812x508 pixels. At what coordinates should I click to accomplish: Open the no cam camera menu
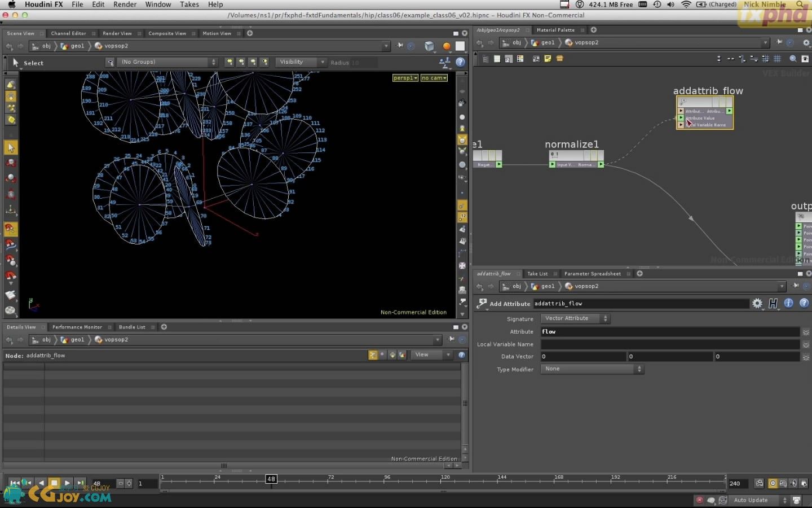[434, 78]
